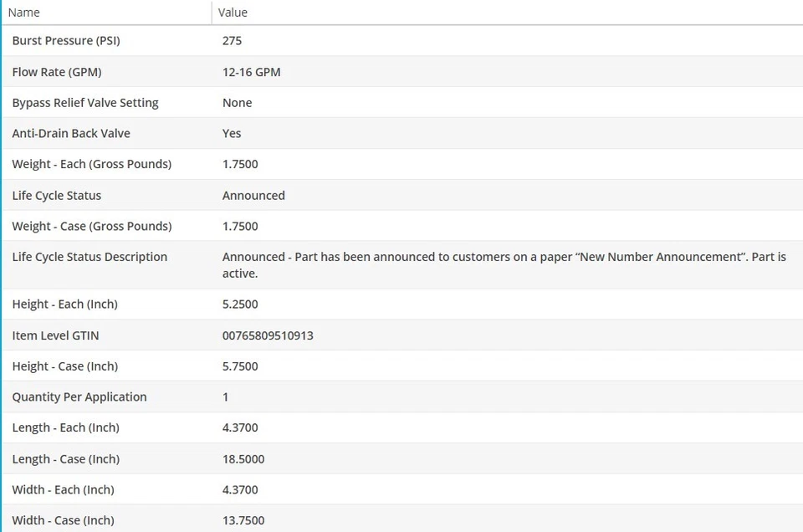Screen dimensions: 803x532
Task: Click the Value column header
Action: click(x=233, y=13)
